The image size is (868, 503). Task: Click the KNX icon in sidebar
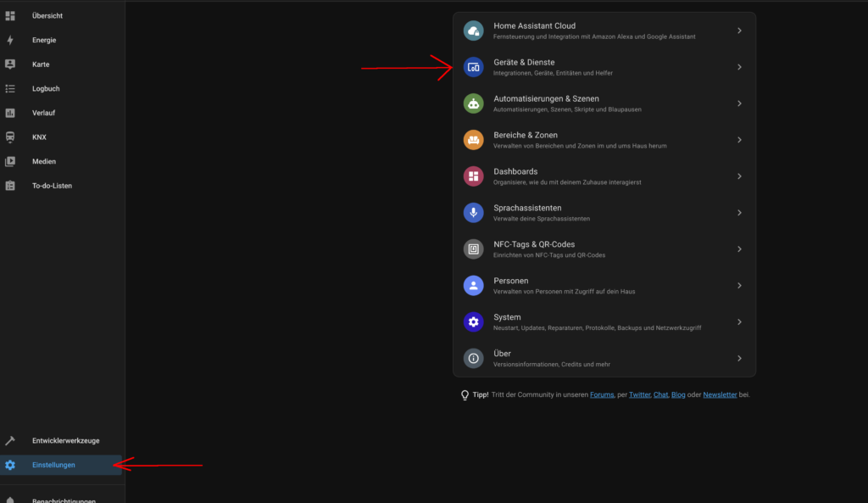(10, 137)
